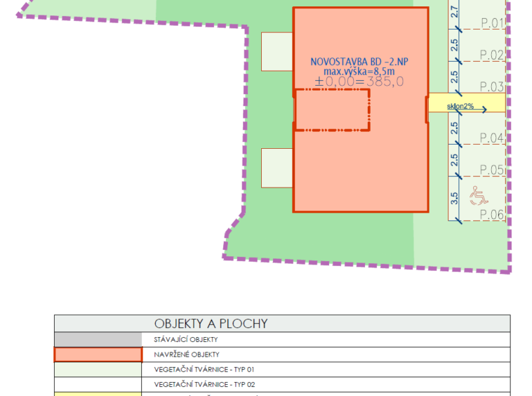Viewport: 532px width, 396px height.
Task: Select parking space label P.06
Action: click(493, 214)
